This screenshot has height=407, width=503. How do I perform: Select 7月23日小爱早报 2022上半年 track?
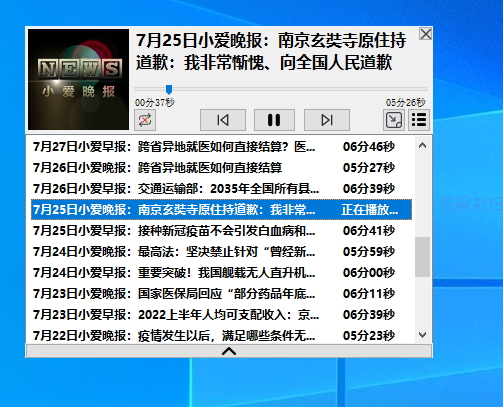(221, 315)
